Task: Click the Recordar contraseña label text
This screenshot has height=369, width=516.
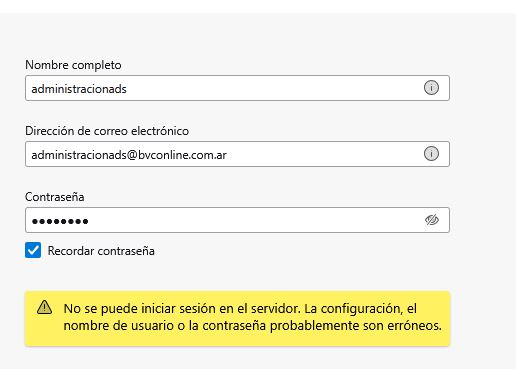Action: (x=101, y=251)
